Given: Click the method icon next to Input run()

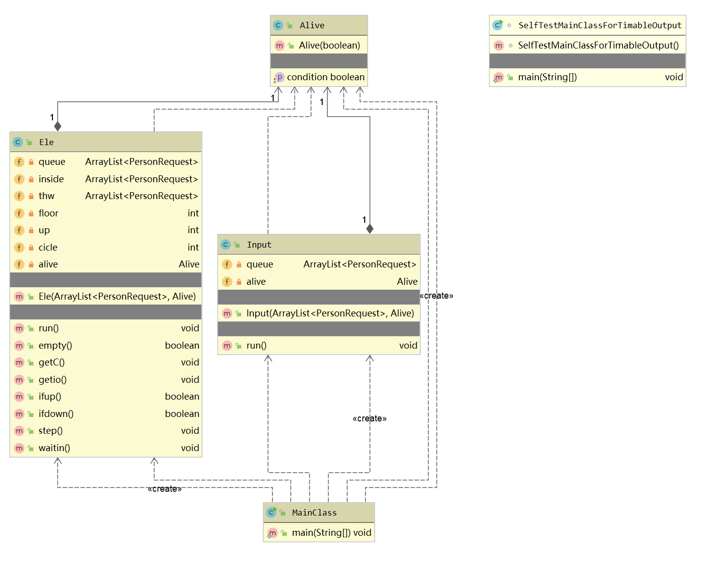Looking at the screenshot, I should tap(227, 346).
